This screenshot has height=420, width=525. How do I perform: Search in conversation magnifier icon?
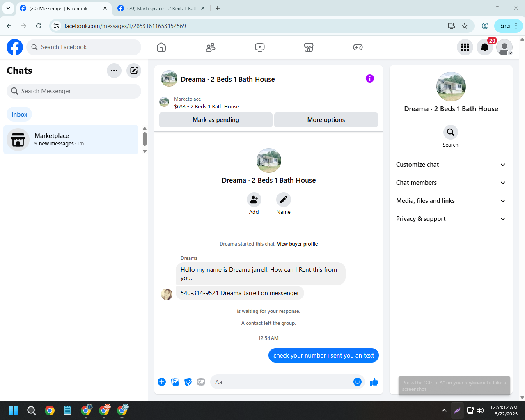click(451, 132)
